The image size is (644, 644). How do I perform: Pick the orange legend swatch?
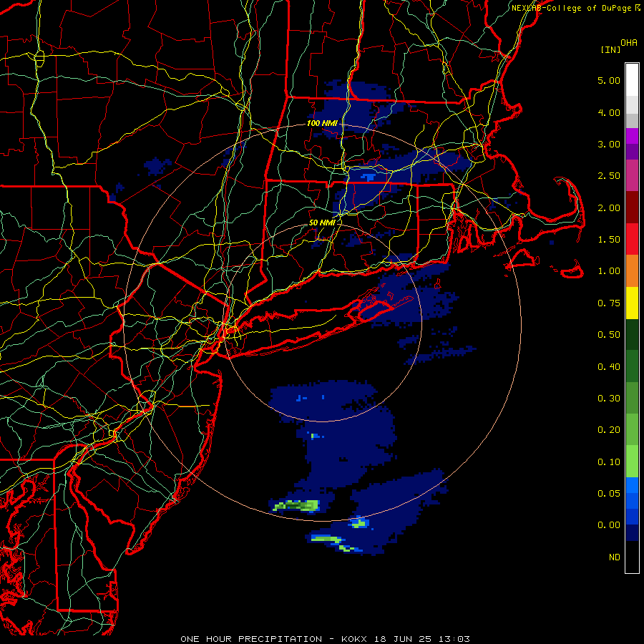[x=632, y=271]
